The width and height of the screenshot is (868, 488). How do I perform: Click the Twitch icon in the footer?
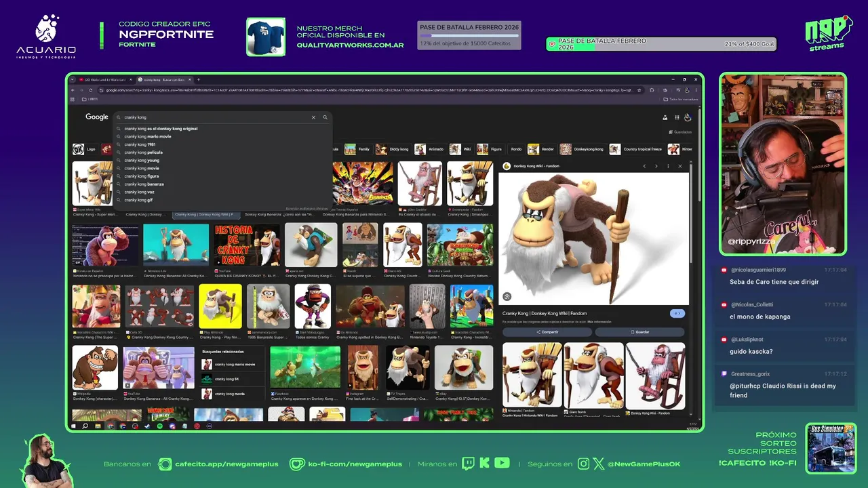tap(469, 464)
